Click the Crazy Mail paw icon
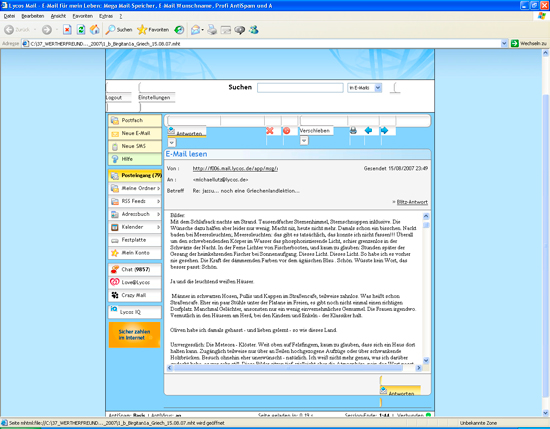This screenshot has width=550, height=429. (115, 295)
